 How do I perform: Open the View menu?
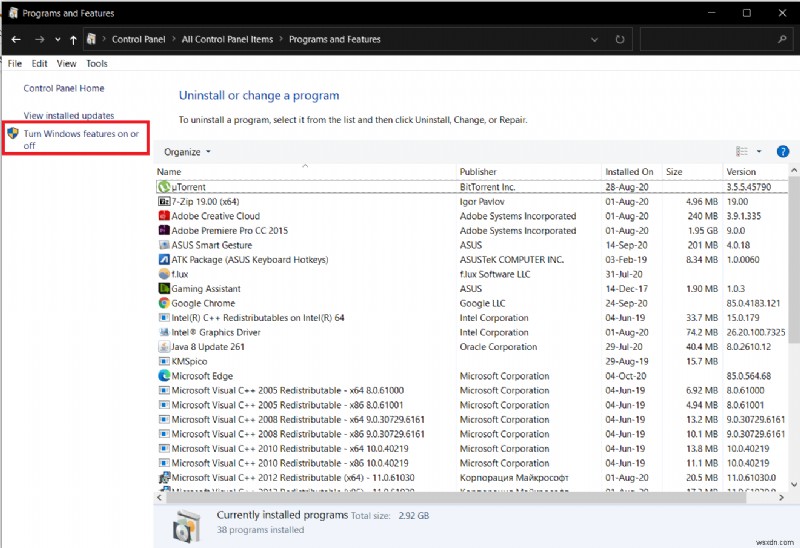[66, 63]
